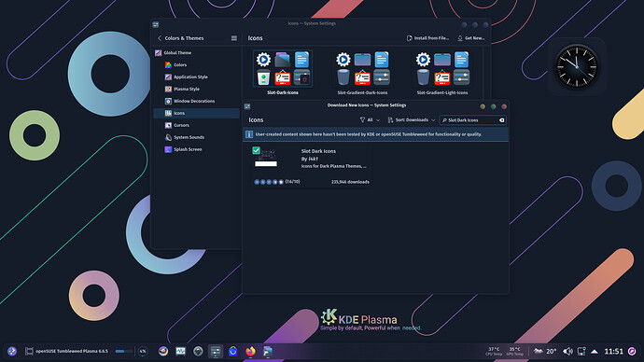The height and width of the screenshot is (362, 644).
Task: Click the Colors rainbow icon in the sidebar
Action: pyautogui.click(x=168, y=65)
